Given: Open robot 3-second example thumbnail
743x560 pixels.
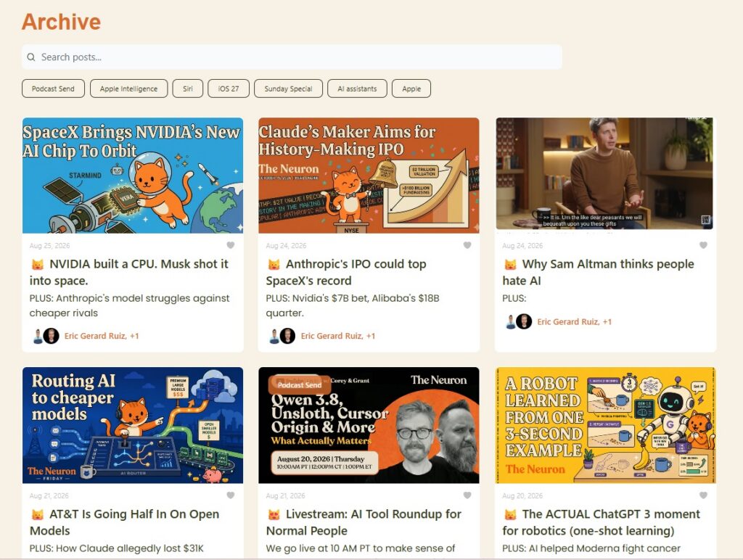Looking at the screenshot, I should [x=605, y=426].
